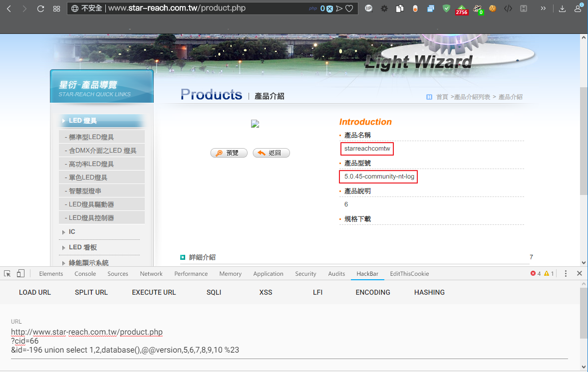Click the 預覽 preview button
Image resolution: width=588 pixels, height=372 pixels.
click(229, 153)
